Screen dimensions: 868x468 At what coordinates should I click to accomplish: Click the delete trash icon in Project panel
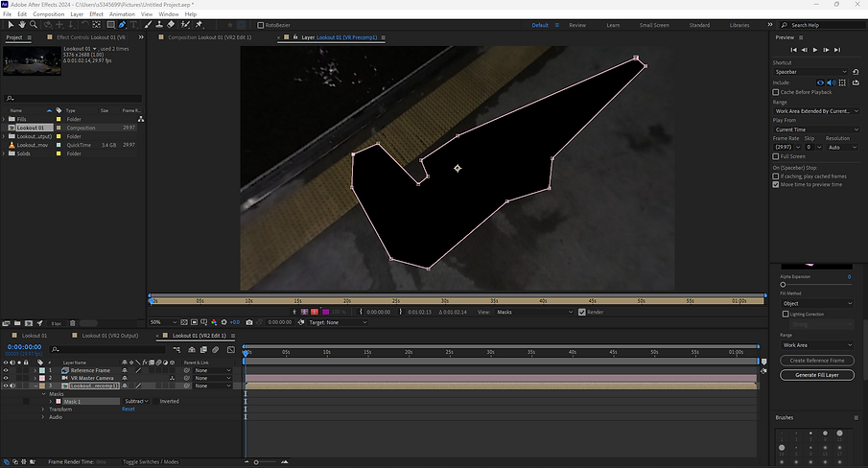[x=72, y=323]
